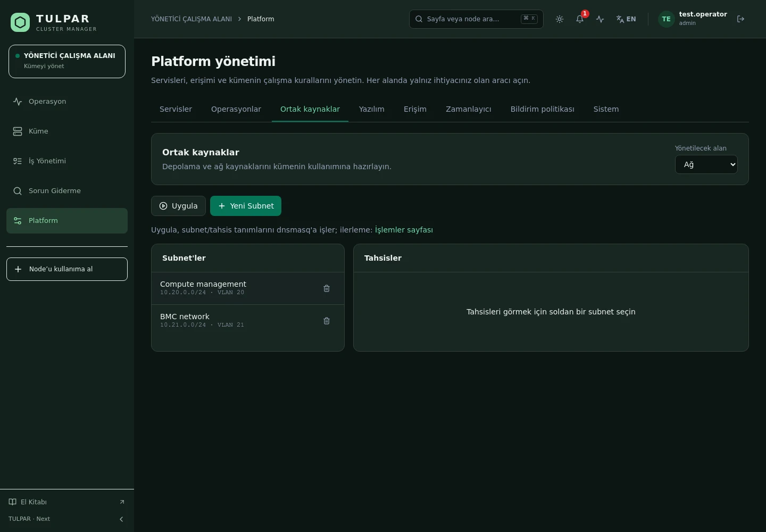Delete the Compute management subnet

click(327, 288)
